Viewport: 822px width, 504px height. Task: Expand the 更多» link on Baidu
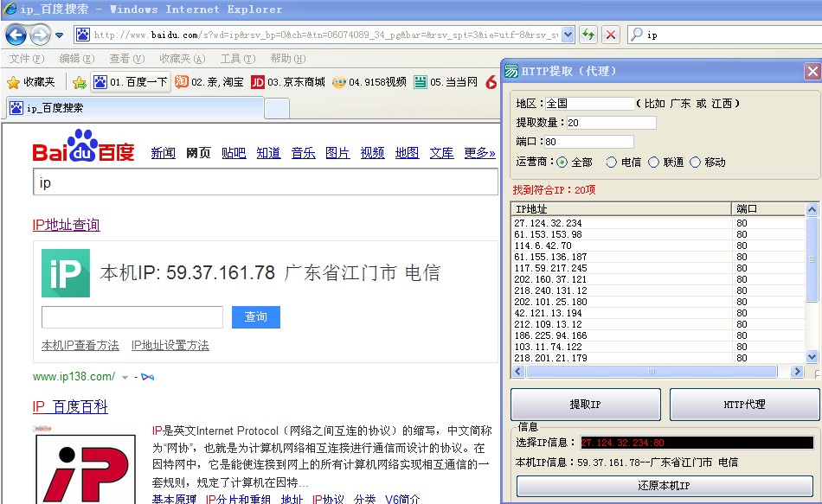tap(479, 153)
